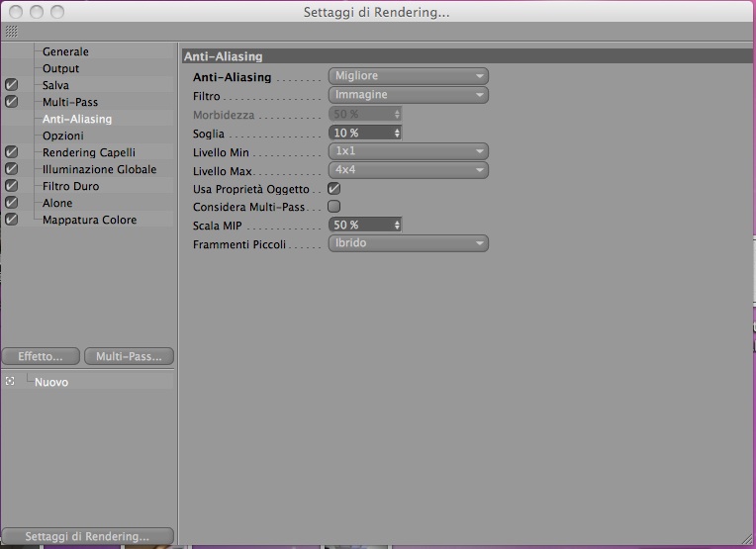Select the Nuovo render preset
Screen dimensions: 756x549
[51, 382]
